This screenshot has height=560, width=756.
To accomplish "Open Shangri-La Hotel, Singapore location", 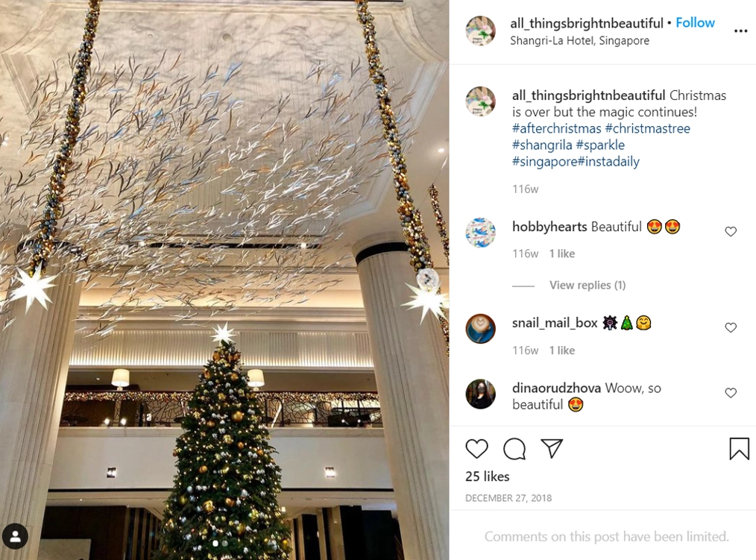I will point(579,40).
